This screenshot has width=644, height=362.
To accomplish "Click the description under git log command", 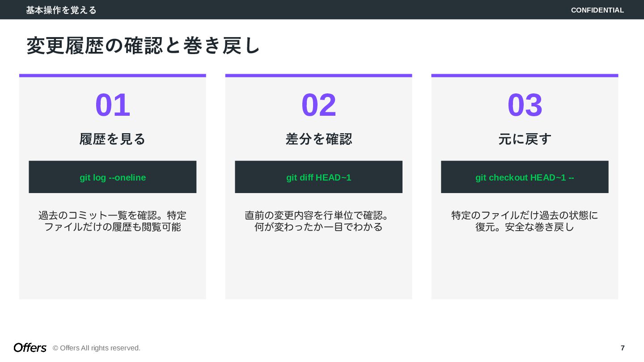I will coord(113,221).
